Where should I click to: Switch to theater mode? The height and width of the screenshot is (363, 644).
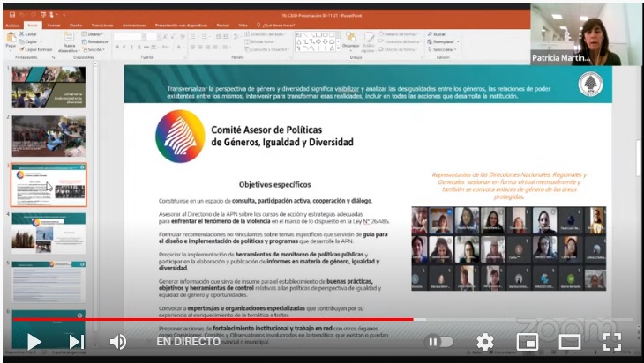[x=569, y=342]
